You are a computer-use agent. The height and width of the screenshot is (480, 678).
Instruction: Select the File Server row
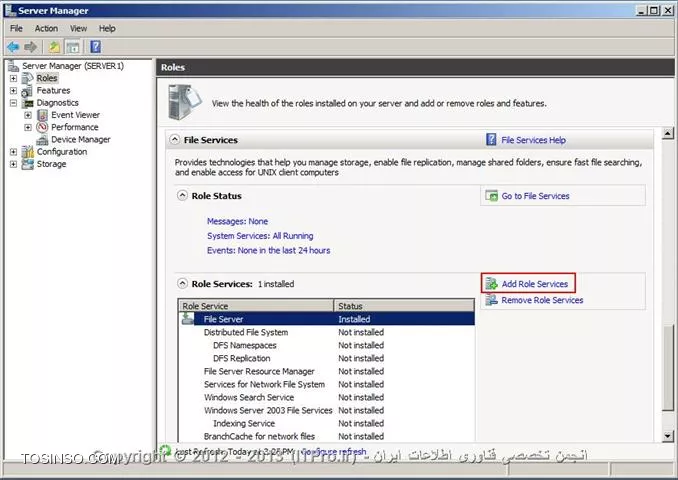coord(327,319)
